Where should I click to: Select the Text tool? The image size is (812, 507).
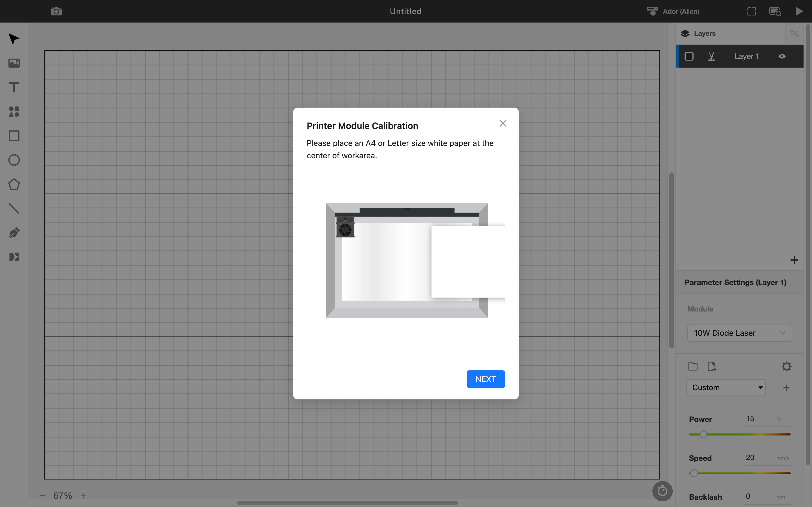14,87
